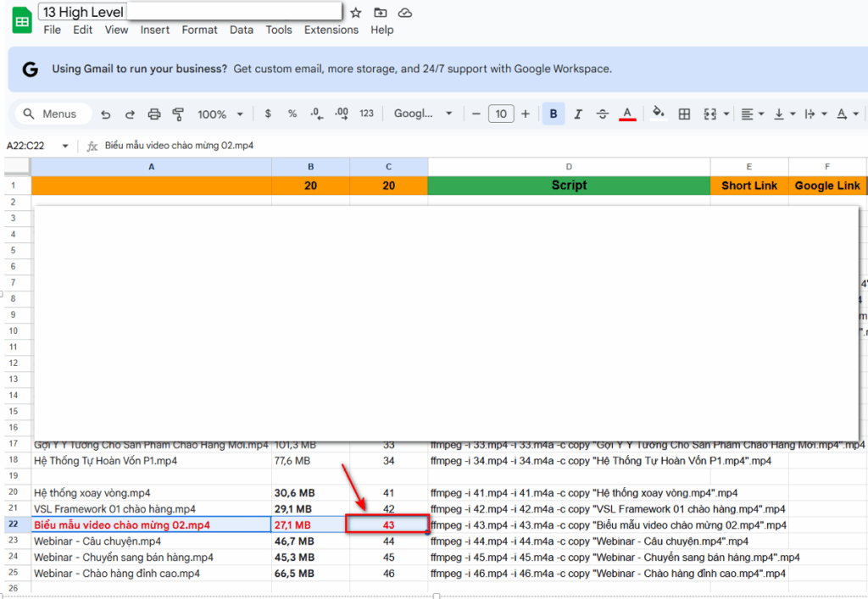
Task: Open more number formats (123)
Action: (x=366, y=114)
